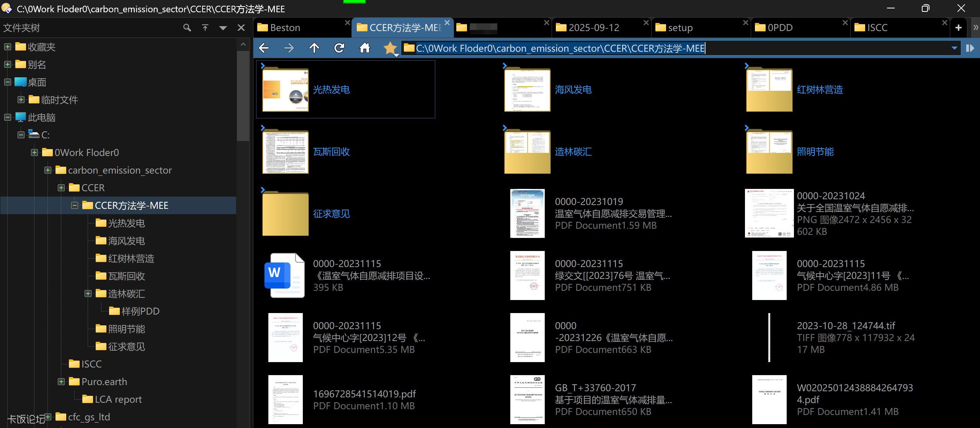Open the 红树林营造 folder thumbnail
Image resolution: width=980 pixels, height=428 pixels.
(769, 90)
